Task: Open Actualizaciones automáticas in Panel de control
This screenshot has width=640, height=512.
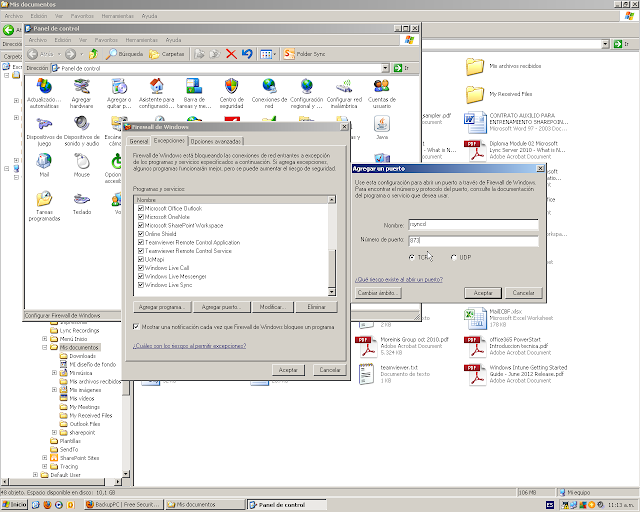Action: 44,93
